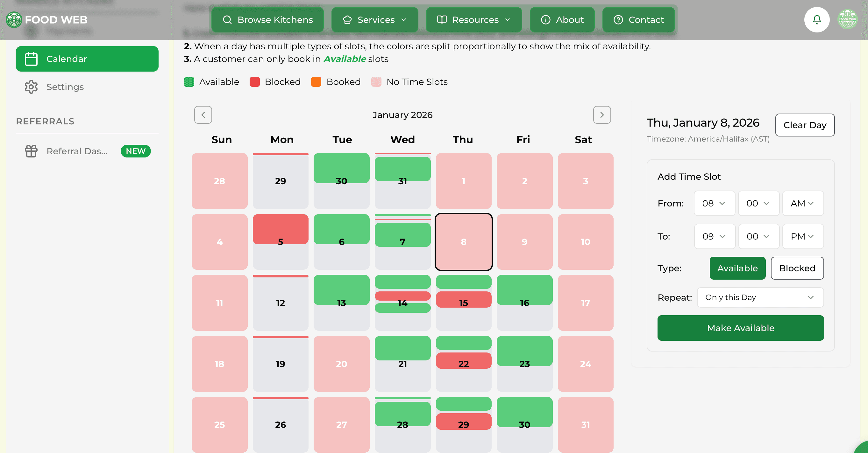Click Make Available button
The image size is (868, 453).
tap(740, 328)
